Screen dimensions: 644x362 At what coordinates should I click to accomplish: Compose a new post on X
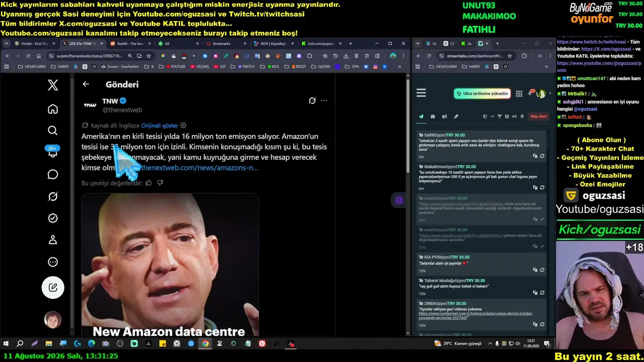click(x=53, y=288)
